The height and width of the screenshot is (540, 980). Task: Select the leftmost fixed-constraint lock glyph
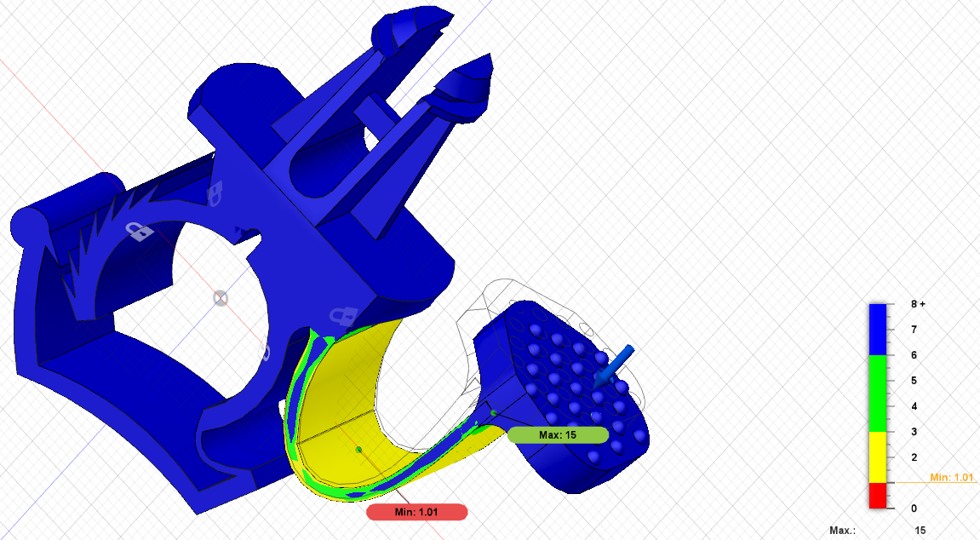coord(140,233)
